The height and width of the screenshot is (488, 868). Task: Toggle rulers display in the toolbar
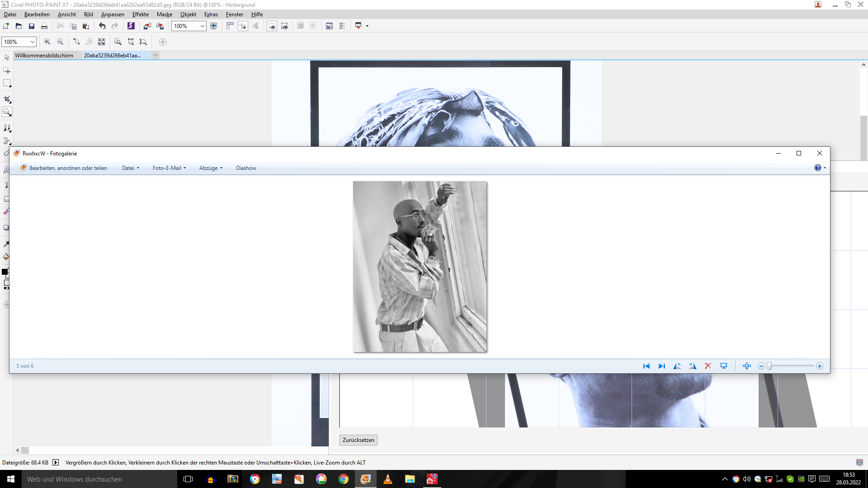[230, 26]
